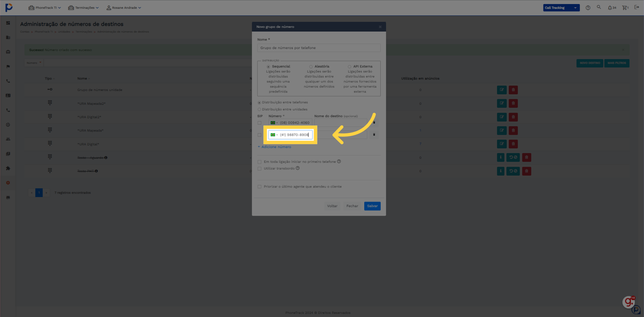Enable Em toda ligação iniciar no primeiro telefone
The image size is (644, 317).
(259, 162)
